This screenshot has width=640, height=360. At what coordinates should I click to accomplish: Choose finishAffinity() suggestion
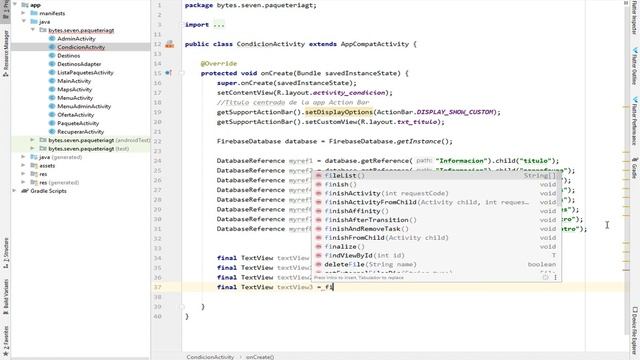click(436, 211)
